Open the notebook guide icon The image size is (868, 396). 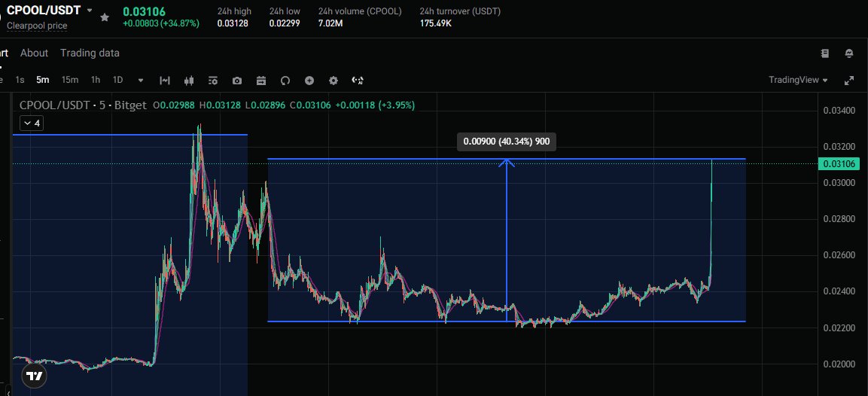click(x=825, y=53)
